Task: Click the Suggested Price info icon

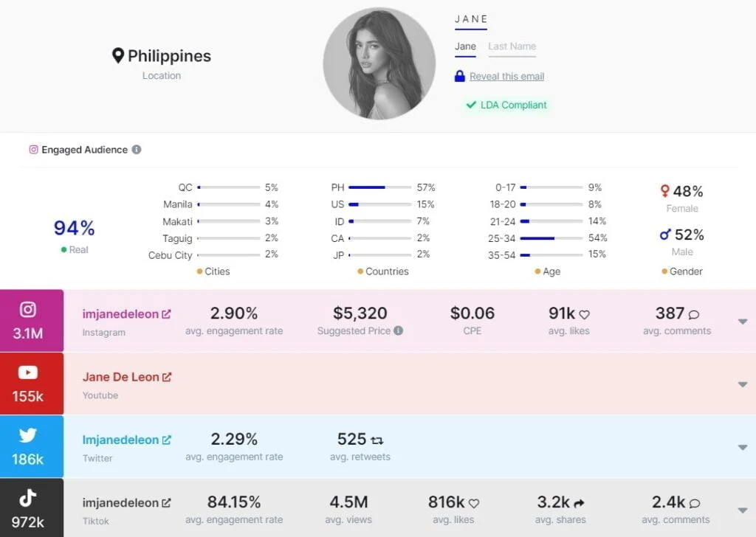Action: (399, 330)
